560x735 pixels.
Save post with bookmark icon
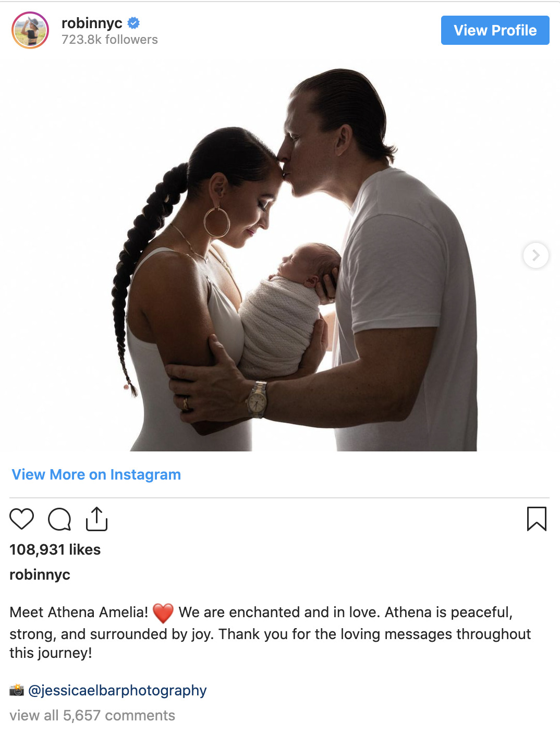tap(537, 519)
